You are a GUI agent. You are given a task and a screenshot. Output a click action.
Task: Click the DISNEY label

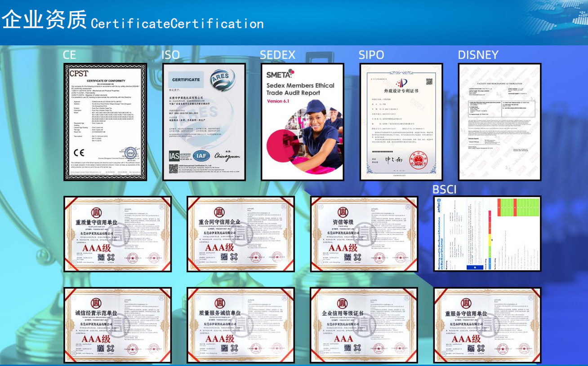pos(478,55)
